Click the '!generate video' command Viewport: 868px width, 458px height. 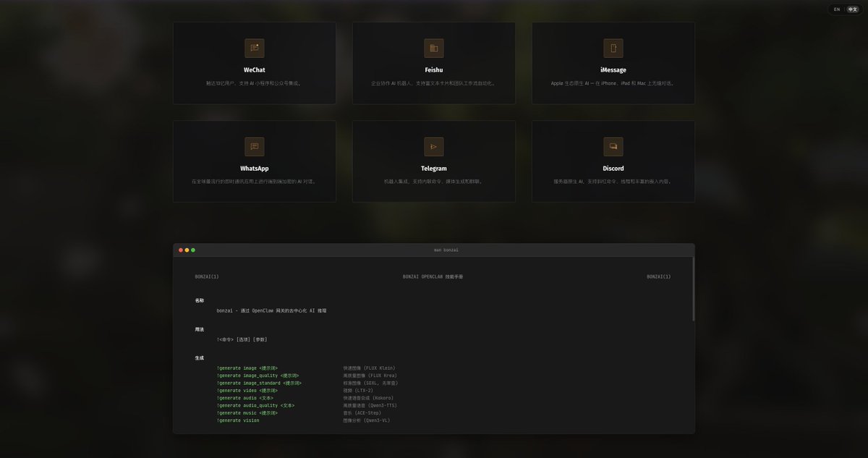pos(247,391)
